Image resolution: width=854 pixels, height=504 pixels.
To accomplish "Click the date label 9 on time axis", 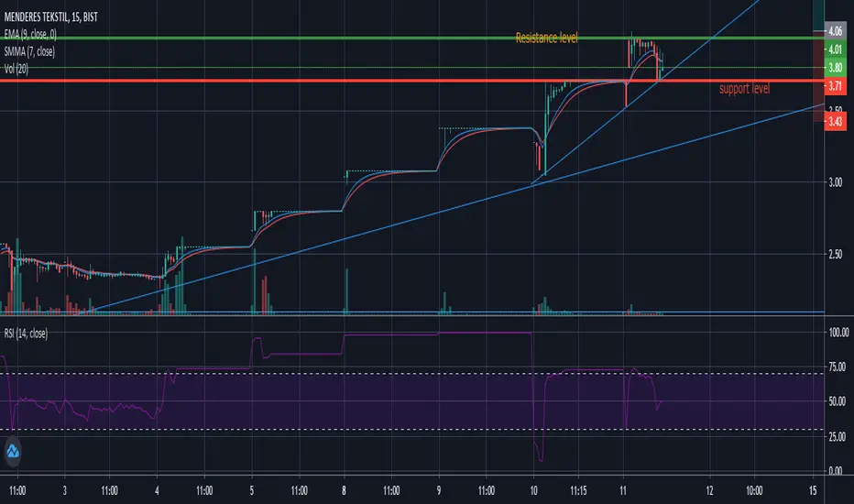I will click(x=438, y=491).
